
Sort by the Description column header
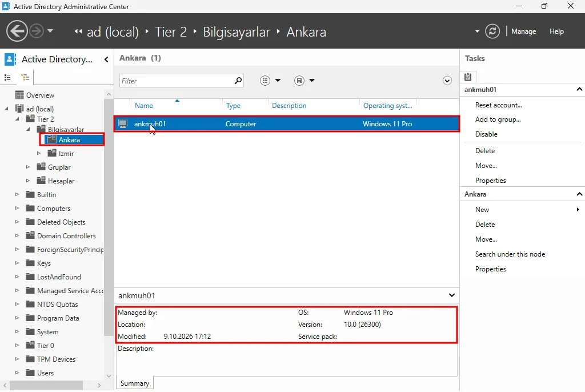(289, 106)
